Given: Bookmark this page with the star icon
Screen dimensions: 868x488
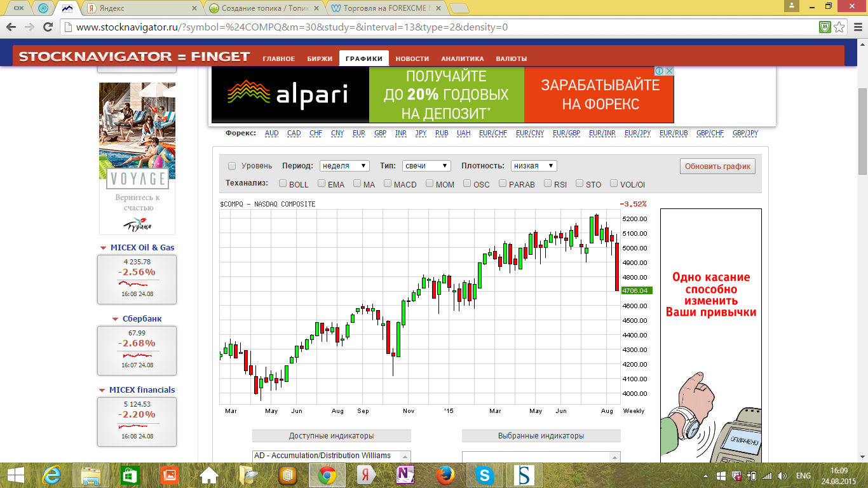Looking at the screenshot, I should pyautogui.click(x=839, y=27).
